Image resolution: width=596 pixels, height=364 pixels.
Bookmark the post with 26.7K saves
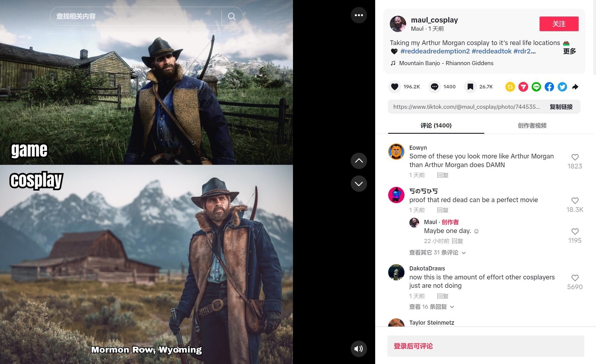point(470,87)
